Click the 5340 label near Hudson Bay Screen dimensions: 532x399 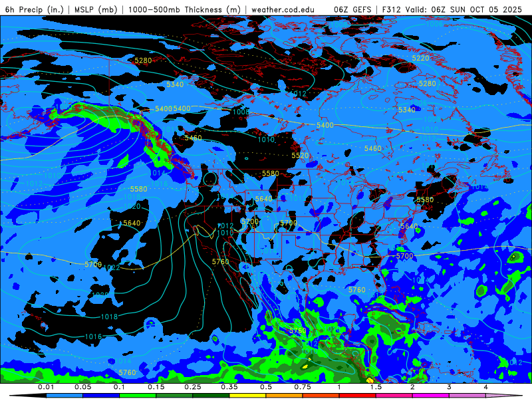click(406, 110)
